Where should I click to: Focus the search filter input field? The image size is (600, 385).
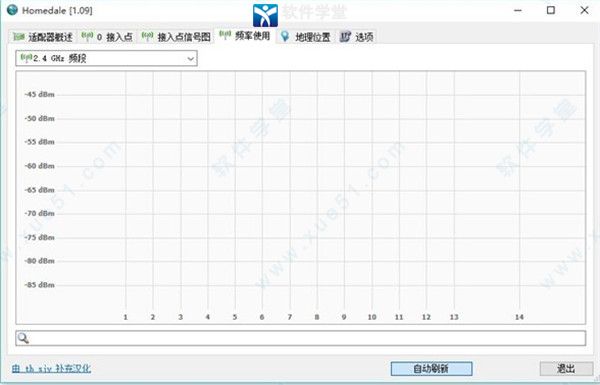click(x=300, y=338)
